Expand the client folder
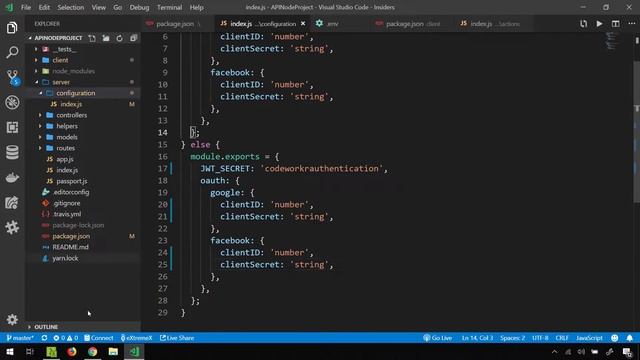 pyautogui.click(x=36, y=60)
